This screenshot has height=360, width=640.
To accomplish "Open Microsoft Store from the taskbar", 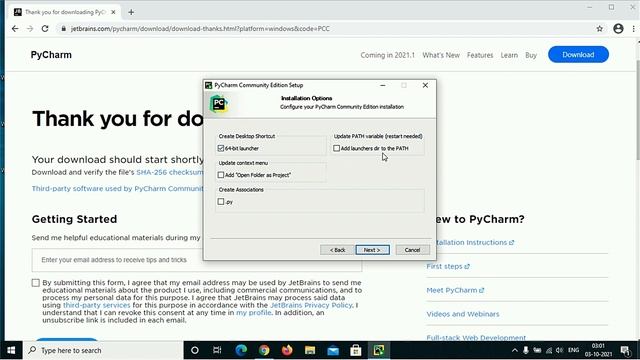I will coord(356,350).
